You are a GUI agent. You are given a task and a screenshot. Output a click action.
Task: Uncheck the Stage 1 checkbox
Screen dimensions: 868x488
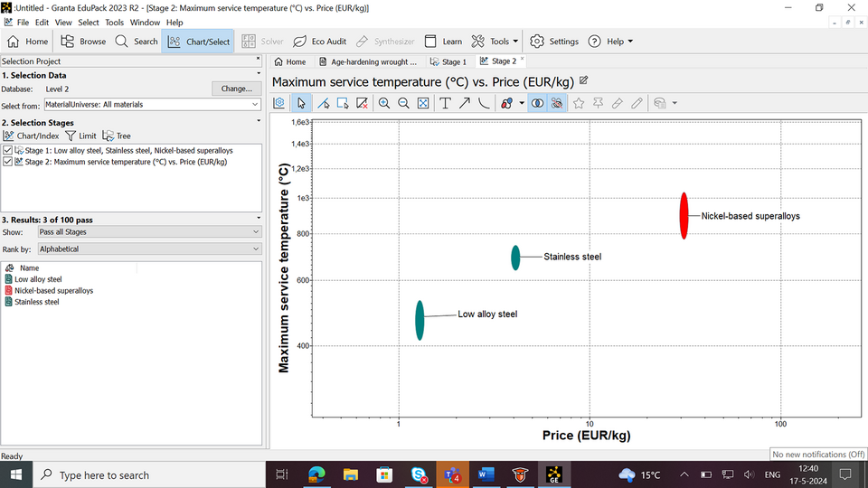pos(8,150)
